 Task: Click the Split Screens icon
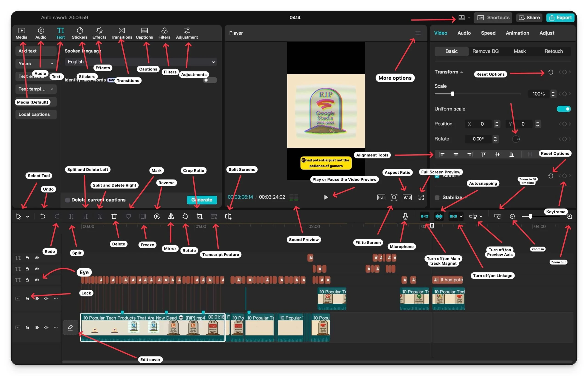point(228,216)
